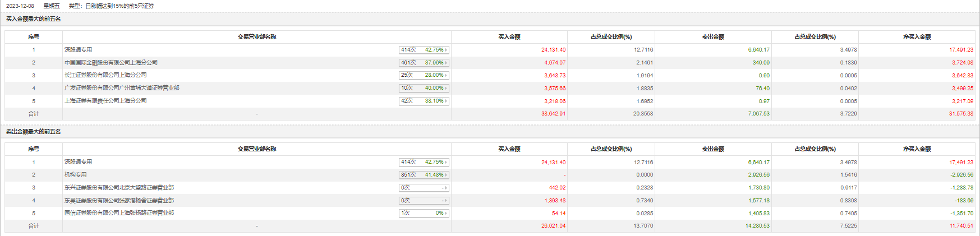Expand 414次 42.75% box in sell table
The height and width of the screenshot is (236, 980).
pyautogui.click(x=424, y=162)
